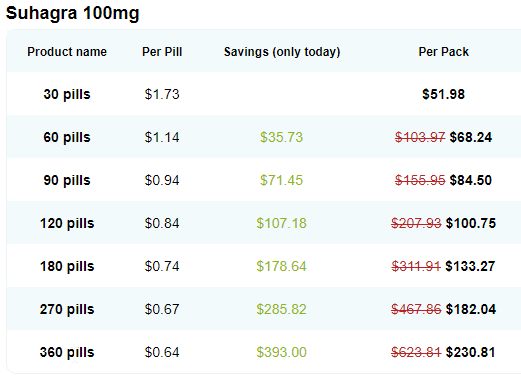Click the $51.98 pack price
Image resolution: width=521 pixels, height=381 pixels.
443,94
